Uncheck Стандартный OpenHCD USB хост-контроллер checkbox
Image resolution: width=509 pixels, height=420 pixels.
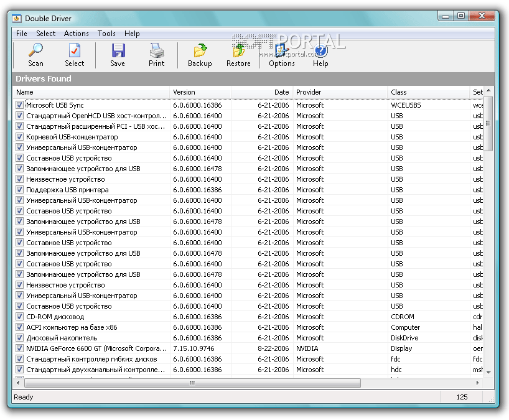click(x=19, y=116)
